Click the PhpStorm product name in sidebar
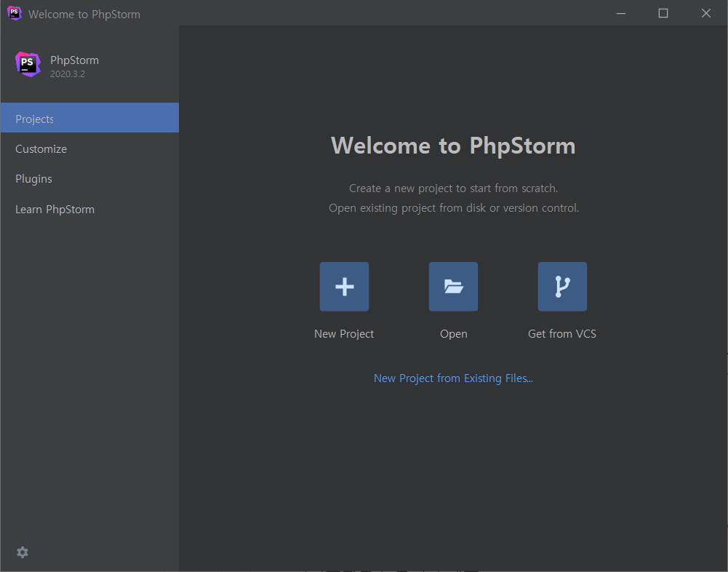This screenshot has width=728, height=572. (74, 60)
